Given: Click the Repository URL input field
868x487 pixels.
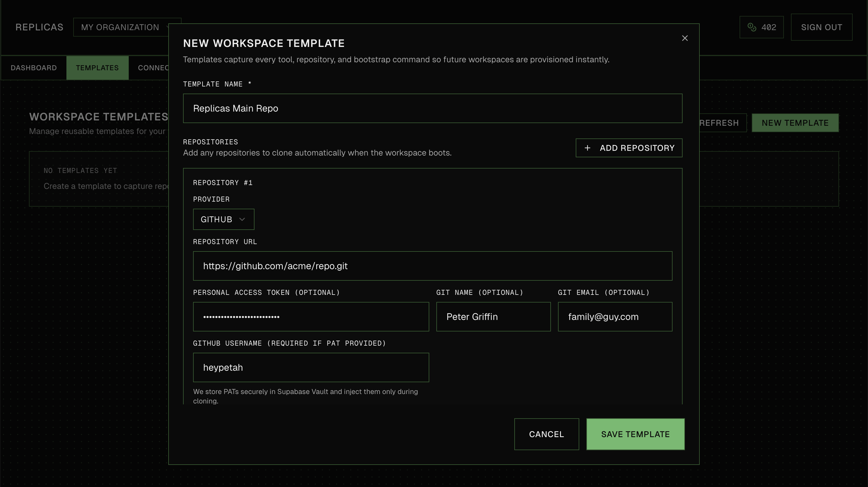Looking at the screenshot, I should [x=432, y=266].
